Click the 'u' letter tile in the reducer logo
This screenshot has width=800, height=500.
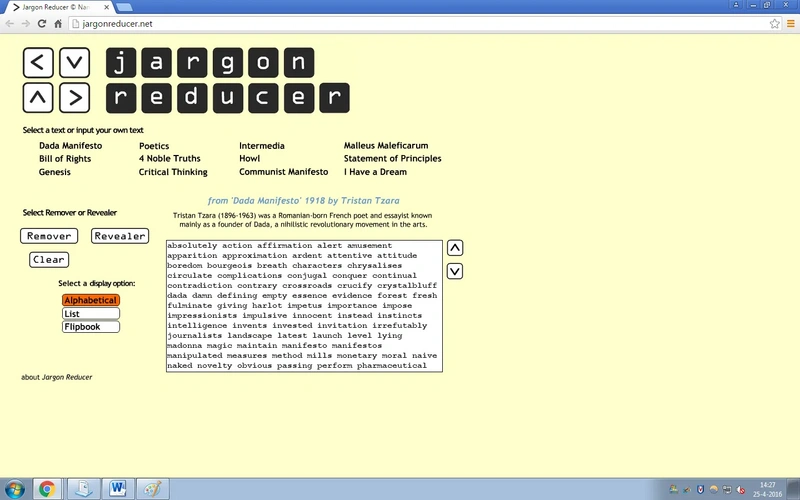tap(228, 97)
